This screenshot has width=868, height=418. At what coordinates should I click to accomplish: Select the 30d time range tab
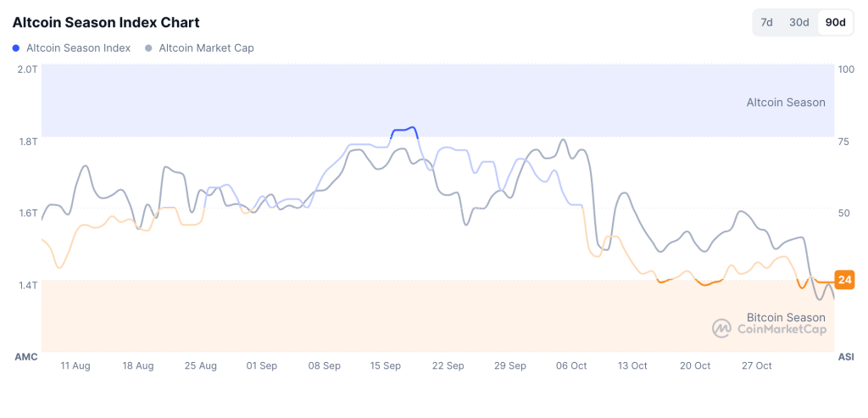pyautogui.click(x=799, y=23)
